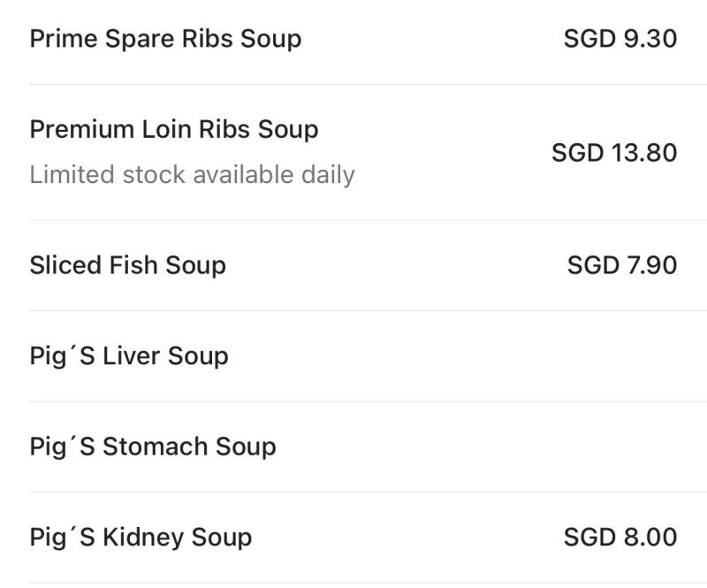Image resolution: width=707 pixels, height=588 pixels.
Task: Tap the SGD 9.30 price
Action: click(x=620, y=39)
